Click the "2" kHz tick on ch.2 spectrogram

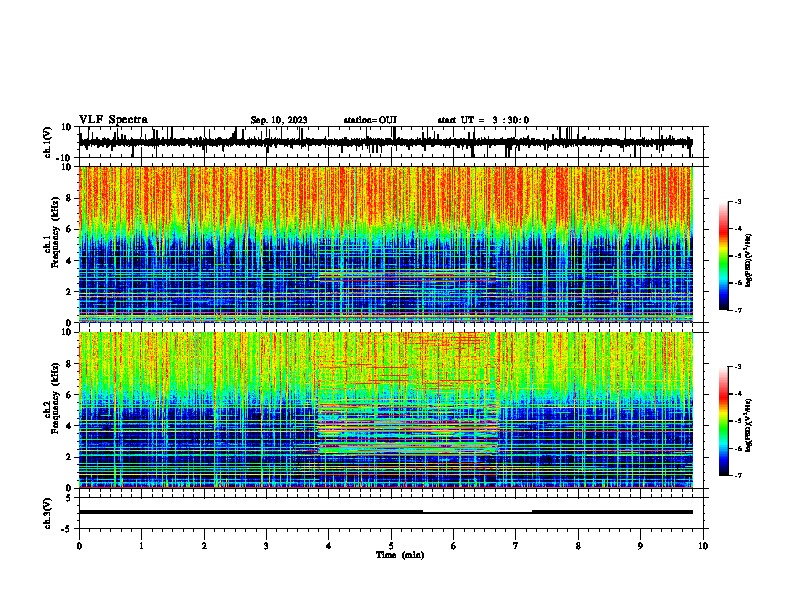(68, 457)
